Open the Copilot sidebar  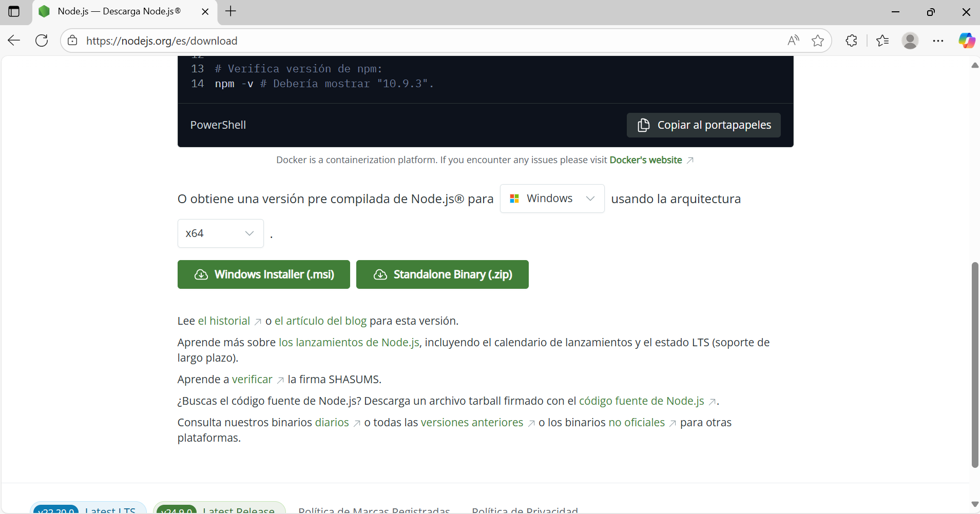pos(967,41)
